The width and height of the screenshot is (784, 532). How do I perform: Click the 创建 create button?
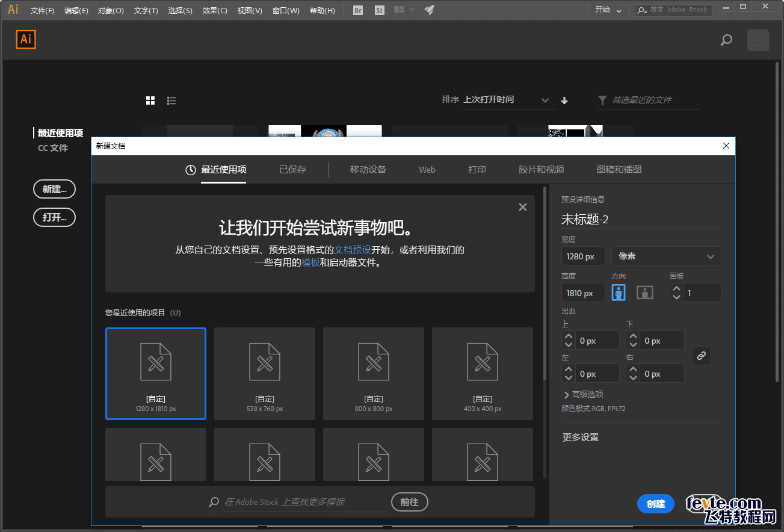tap(655, 504)
